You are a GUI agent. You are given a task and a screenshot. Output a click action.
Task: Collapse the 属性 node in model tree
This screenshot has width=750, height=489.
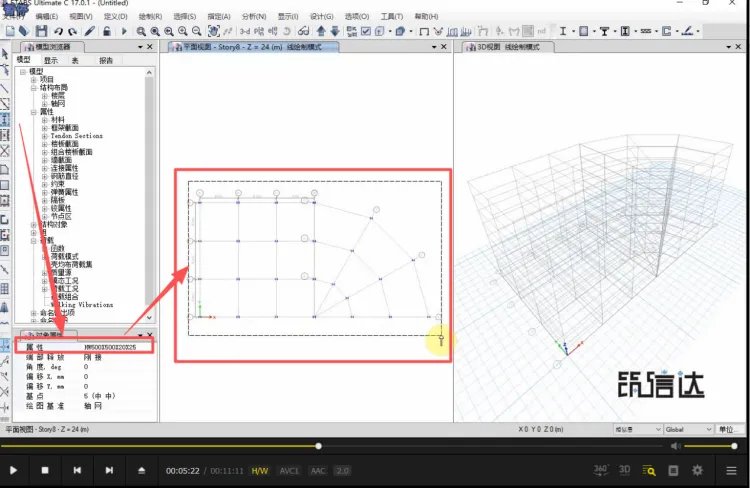click(34, 112)
